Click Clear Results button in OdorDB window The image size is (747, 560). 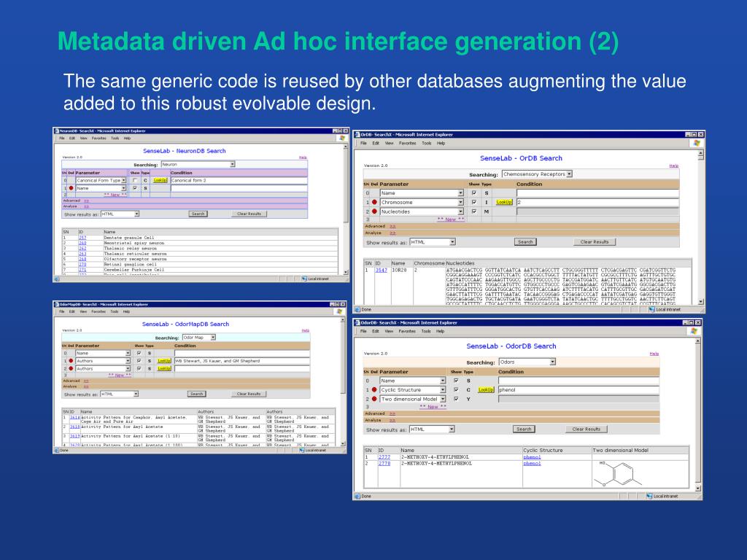coord(587,429)
